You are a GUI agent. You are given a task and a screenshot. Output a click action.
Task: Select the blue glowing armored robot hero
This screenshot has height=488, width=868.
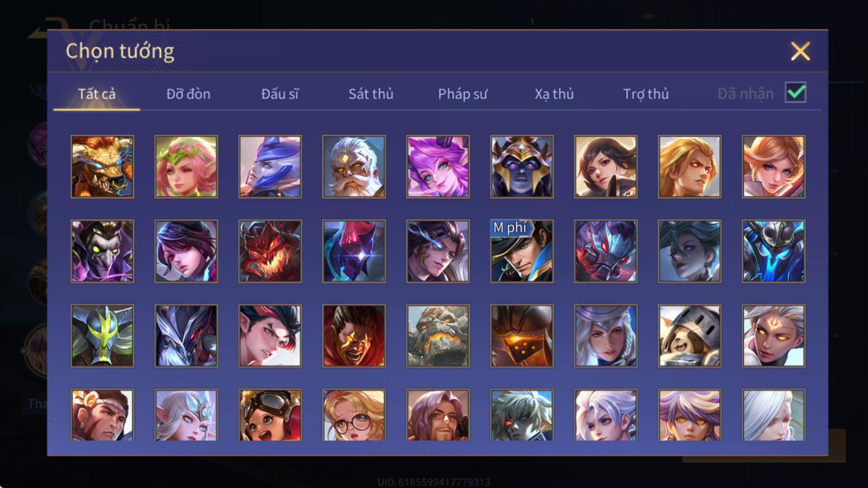(774, 251)
